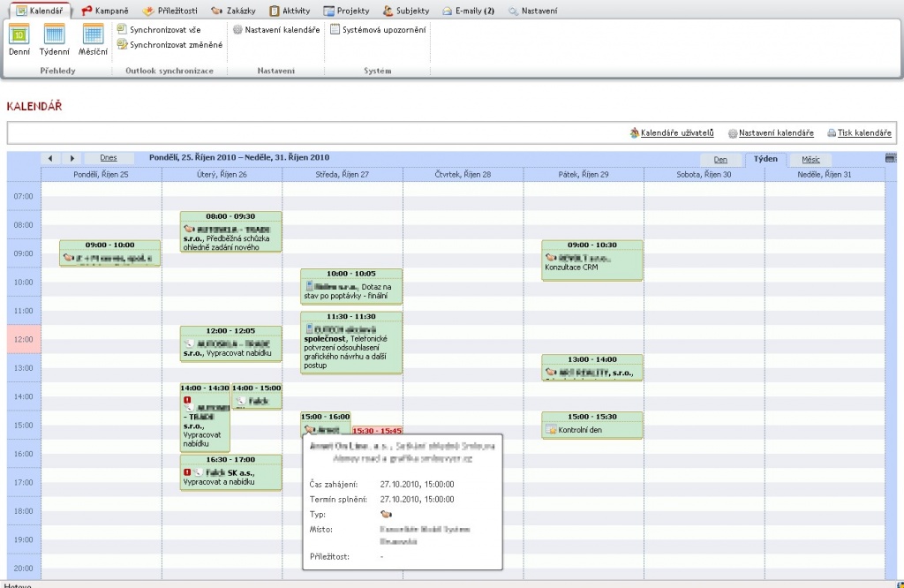Click the 20:00 time label
The height and width of the screenshot is (588, 904).
point(24,568)
